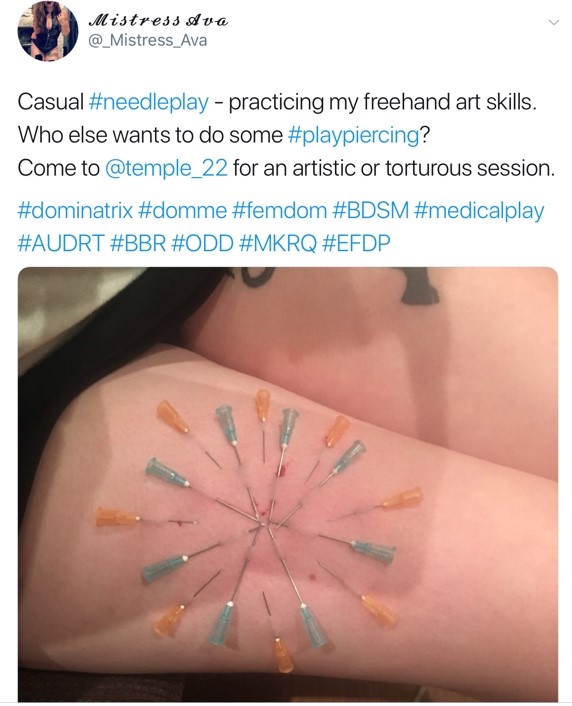This screenshot has height=706, width=572.
Task: Open the #domme hashtag
Action: 183,210
